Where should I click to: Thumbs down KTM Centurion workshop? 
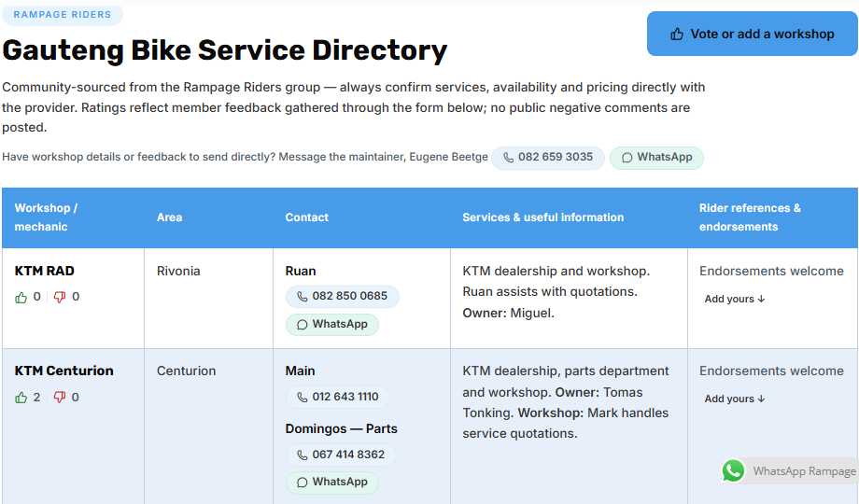(x=59, y=398)
